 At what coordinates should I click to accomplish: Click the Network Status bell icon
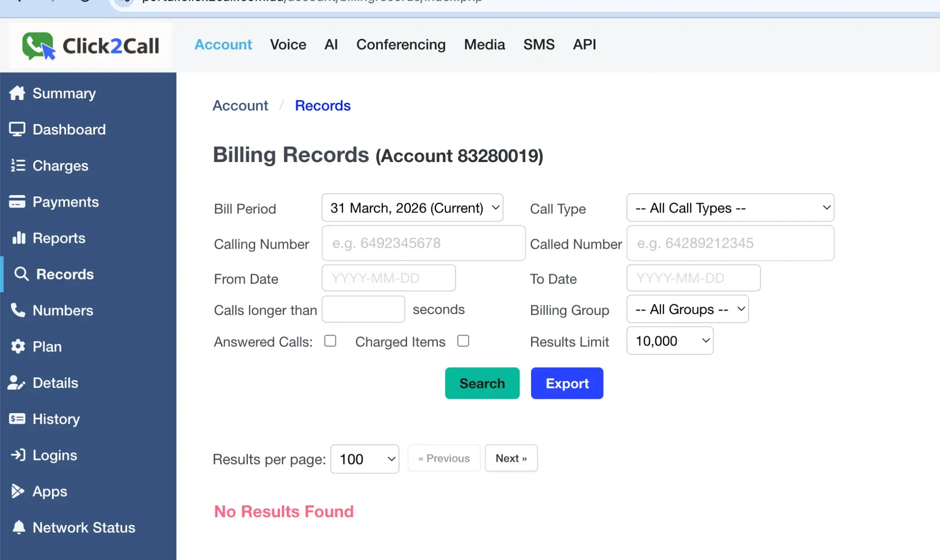pos(18,527)
